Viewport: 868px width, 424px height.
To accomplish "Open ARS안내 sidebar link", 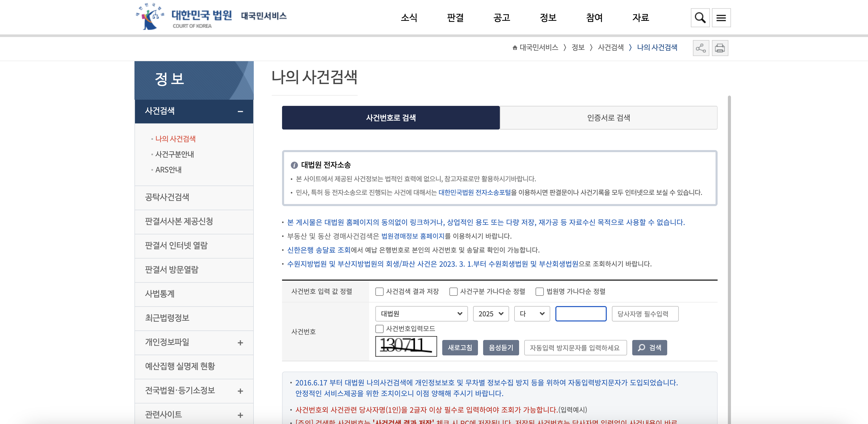I will pos(168,170).
